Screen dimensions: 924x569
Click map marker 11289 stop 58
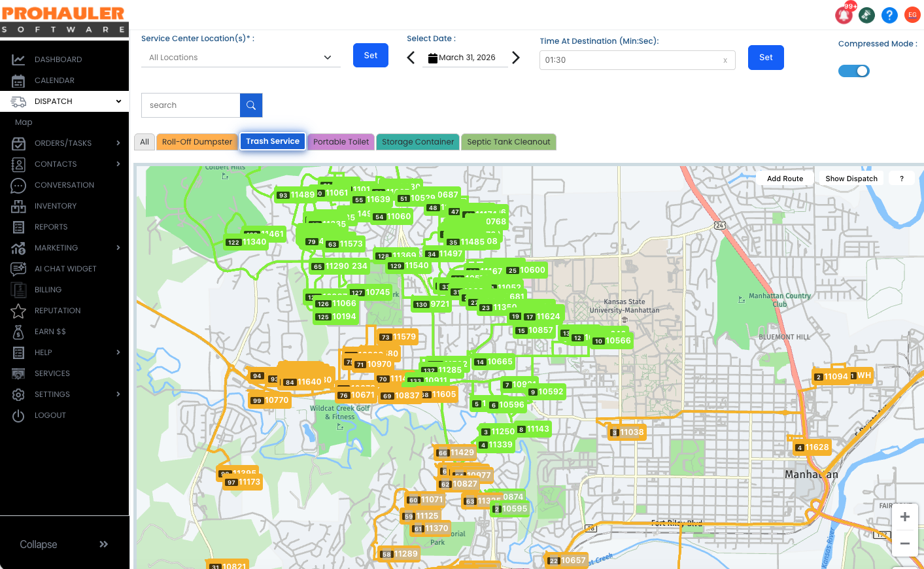[x=399, y=554]
